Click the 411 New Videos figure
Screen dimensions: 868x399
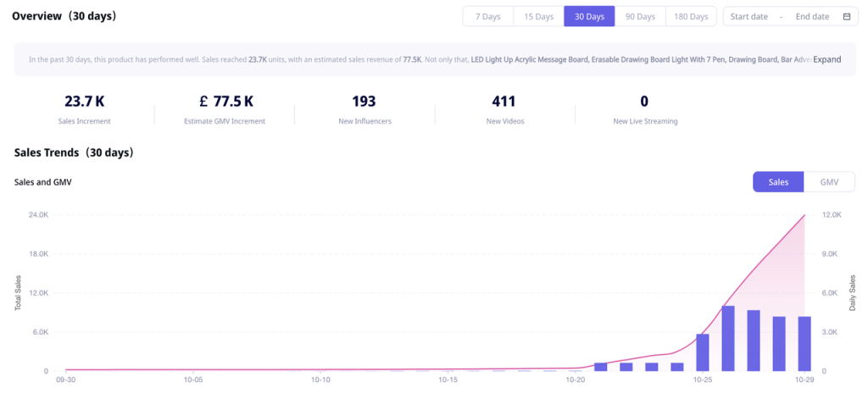[504, 102]
